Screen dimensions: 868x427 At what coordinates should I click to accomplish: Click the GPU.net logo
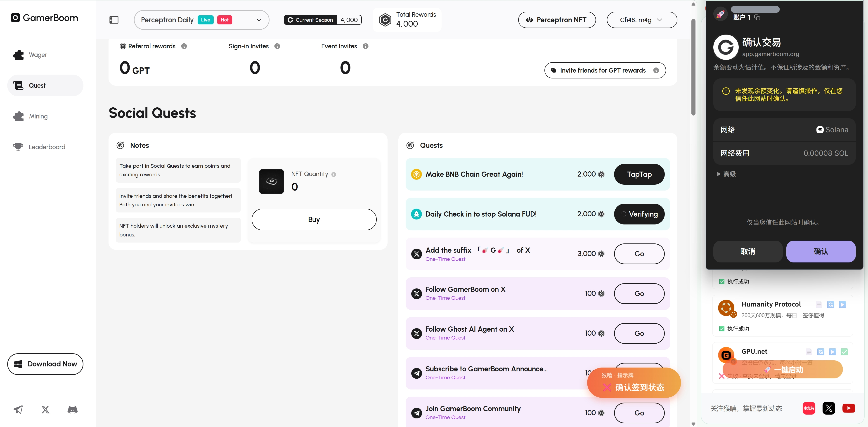click(x=726, y=355)
